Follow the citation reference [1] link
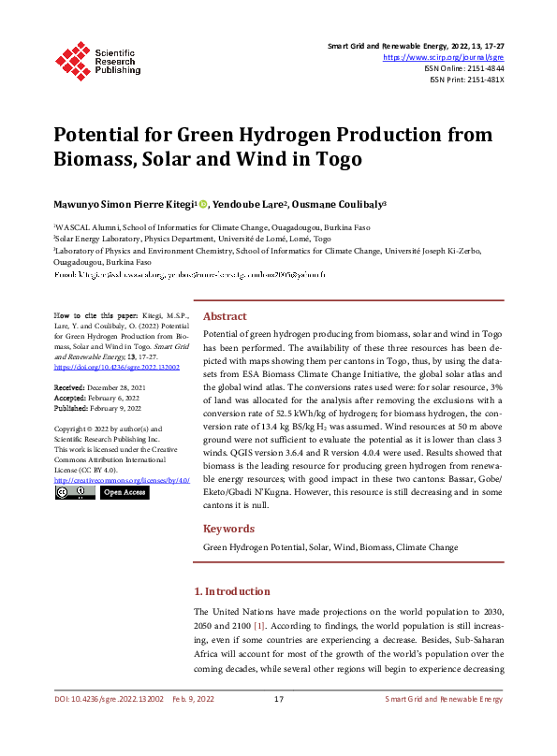Screen dimensions: 557x756 pyautogui.click(x=259, y=626)
